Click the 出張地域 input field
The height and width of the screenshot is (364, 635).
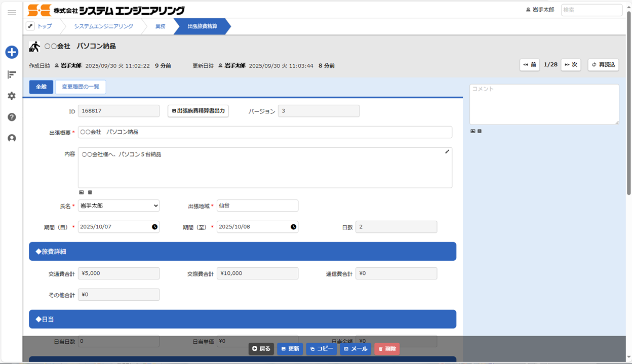(257, 206)
